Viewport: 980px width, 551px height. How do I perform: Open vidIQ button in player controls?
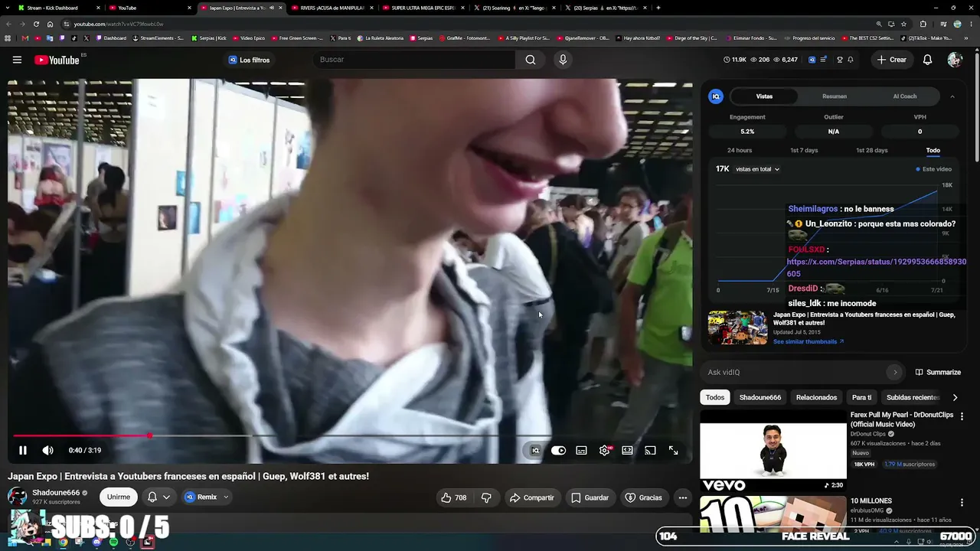[535, 451]
